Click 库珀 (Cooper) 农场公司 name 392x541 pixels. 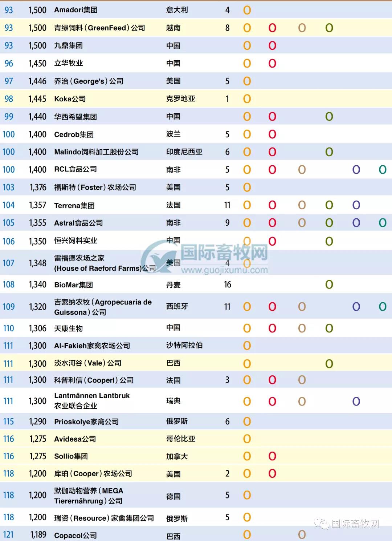(x=93, y=474)
